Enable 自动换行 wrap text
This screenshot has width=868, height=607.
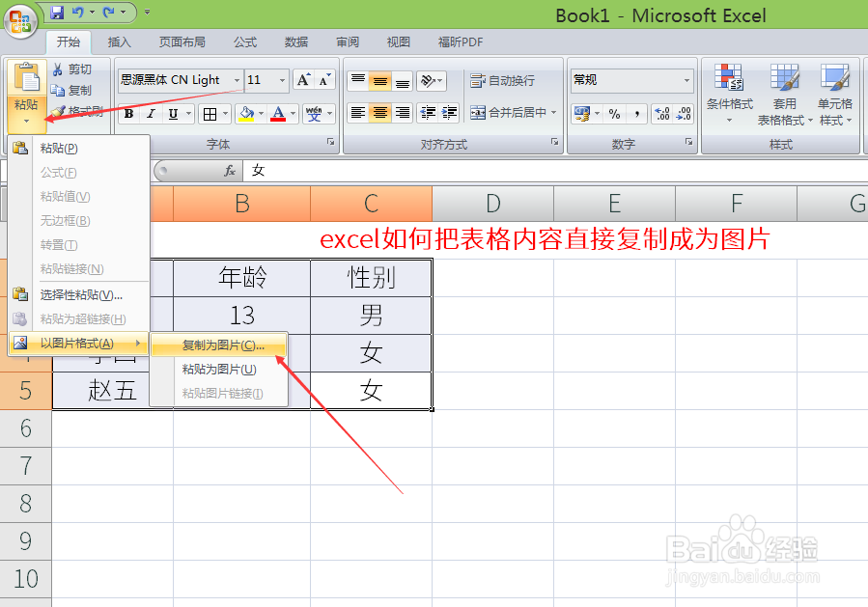[503, 81]
